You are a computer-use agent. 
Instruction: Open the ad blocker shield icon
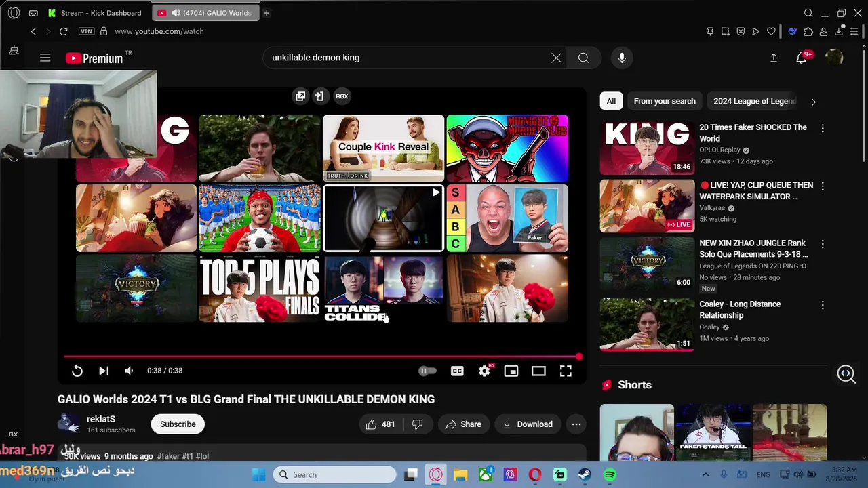[x=741, y=31]
